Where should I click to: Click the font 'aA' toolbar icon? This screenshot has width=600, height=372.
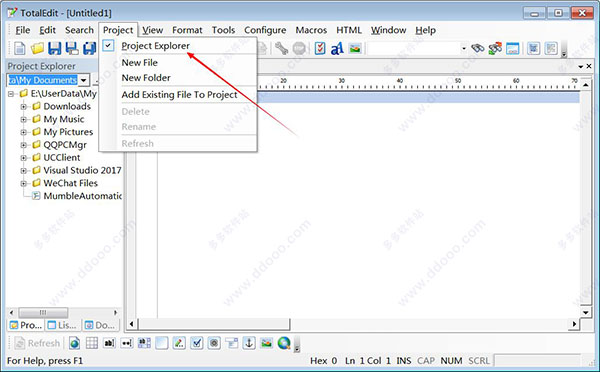coord(337,49)
